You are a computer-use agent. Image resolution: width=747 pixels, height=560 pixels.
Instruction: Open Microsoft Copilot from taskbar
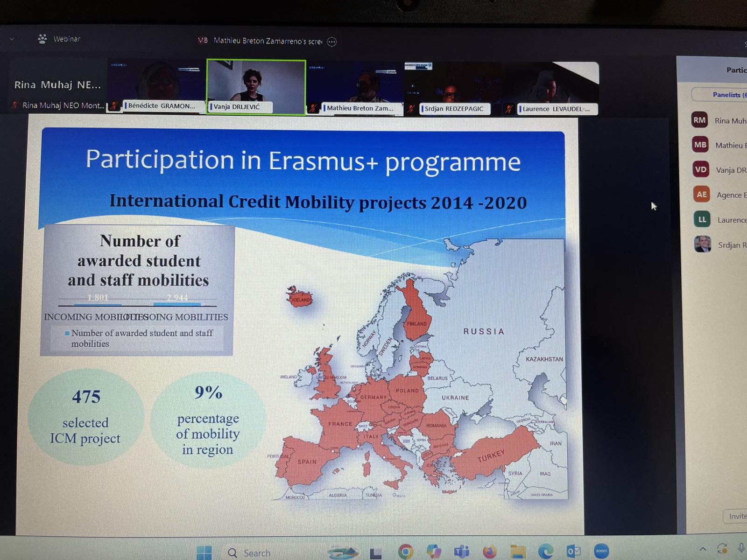[x=434, y=552]
